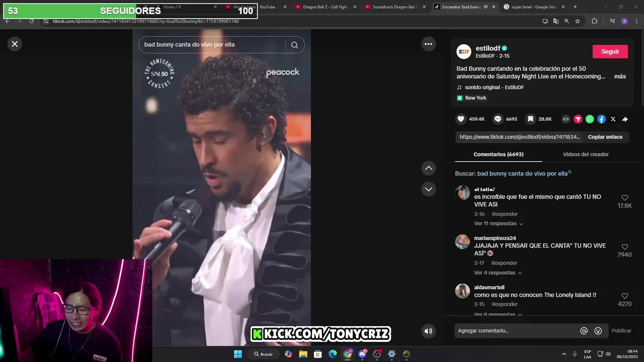Open the Windows Start menu
644x362 pixels.
click(238, 354)
